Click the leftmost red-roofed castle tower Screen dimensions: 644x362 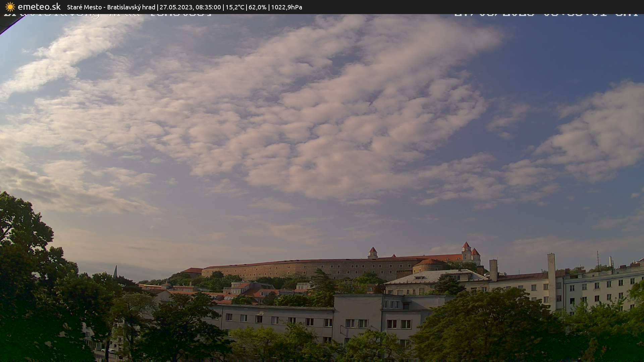373,253
